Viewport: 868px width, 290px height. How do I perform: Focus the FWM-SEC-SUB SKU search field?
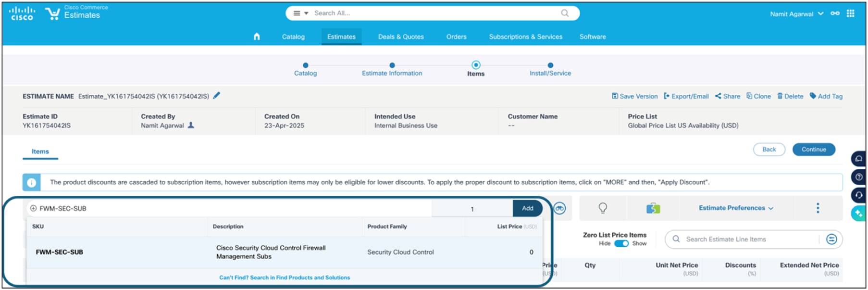click(230, 208)
